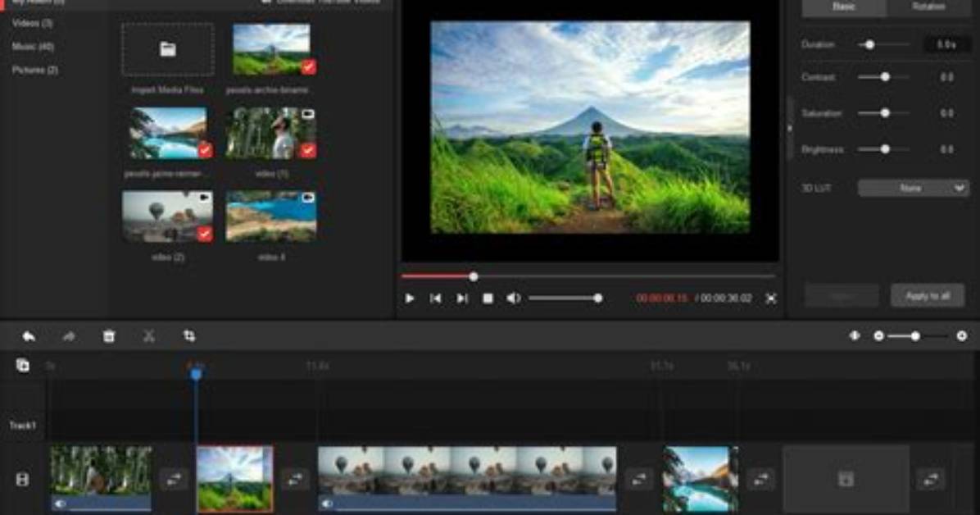The height and width of the screenshot is (515, 980).
Task: Stop the preview playback
Action: coord(488,299)
